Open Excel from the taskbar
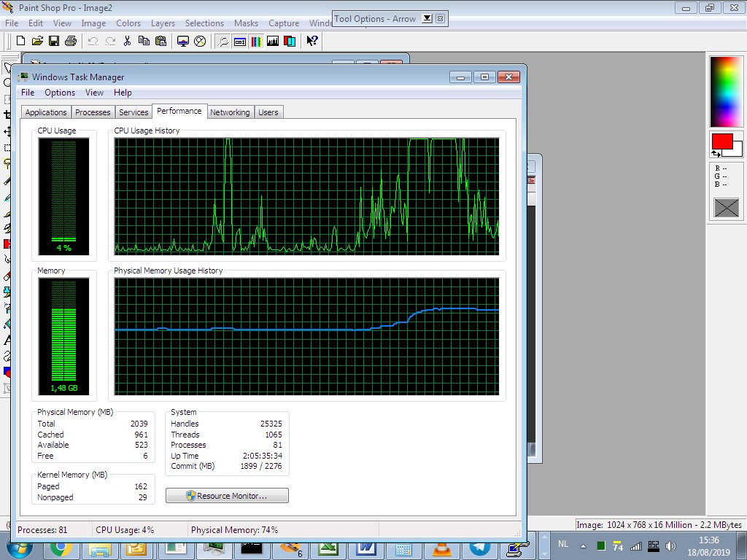The width and height of the screenshot is (747, 560). (328, 550)
